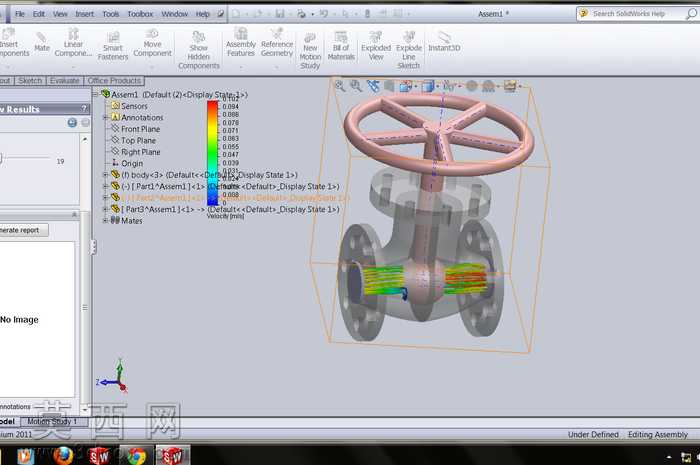Toggle the Instant3D tool

[444, 42]
